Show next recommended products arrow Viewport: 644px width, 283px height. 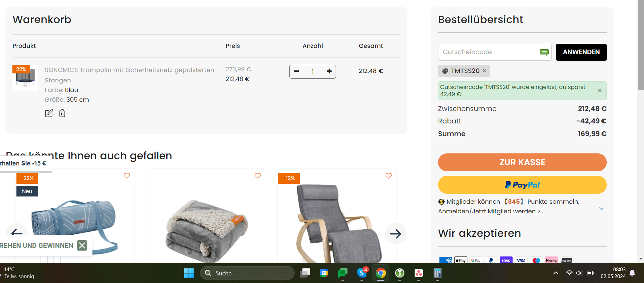pos(396,234)
